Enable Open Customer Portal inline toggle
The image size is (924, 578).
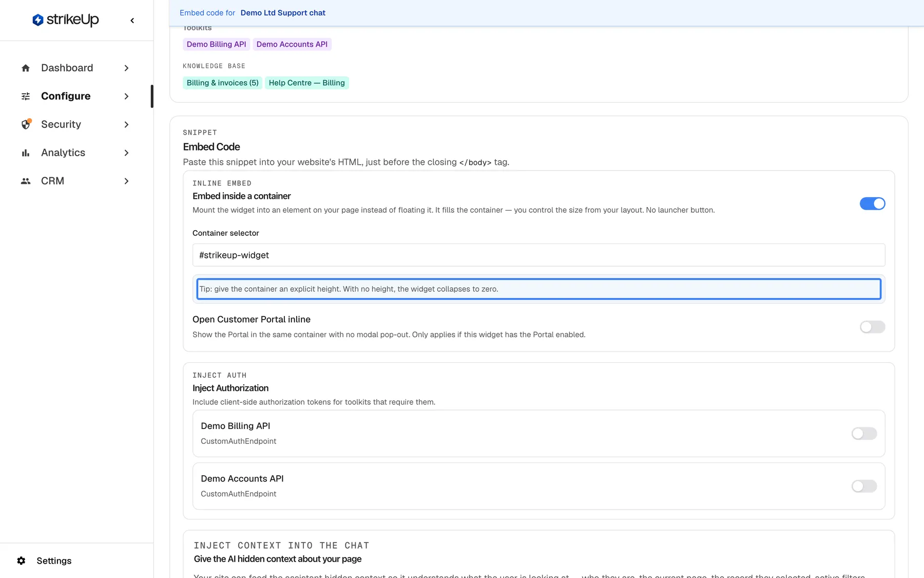click(x=872, y=327)
